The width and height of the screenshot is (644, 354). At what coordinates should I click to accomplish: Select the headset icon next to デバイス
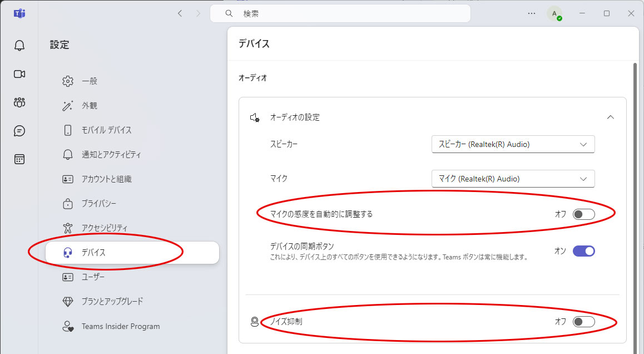(x=68, y=252)
